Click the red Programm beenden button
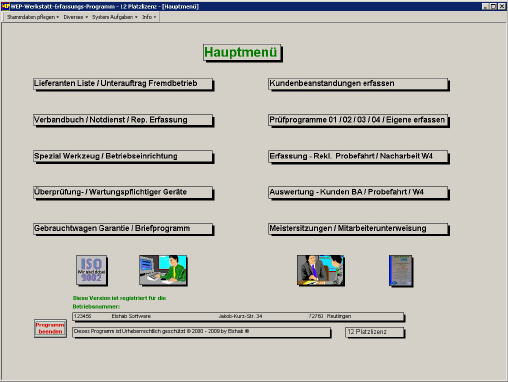 tap(50, 328)
